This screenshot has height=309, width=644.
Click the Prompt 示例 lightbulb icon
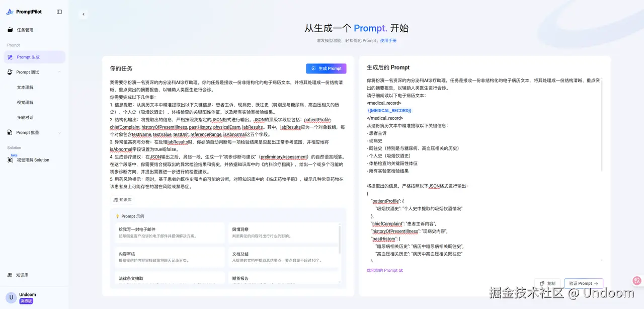pos(117,216)
